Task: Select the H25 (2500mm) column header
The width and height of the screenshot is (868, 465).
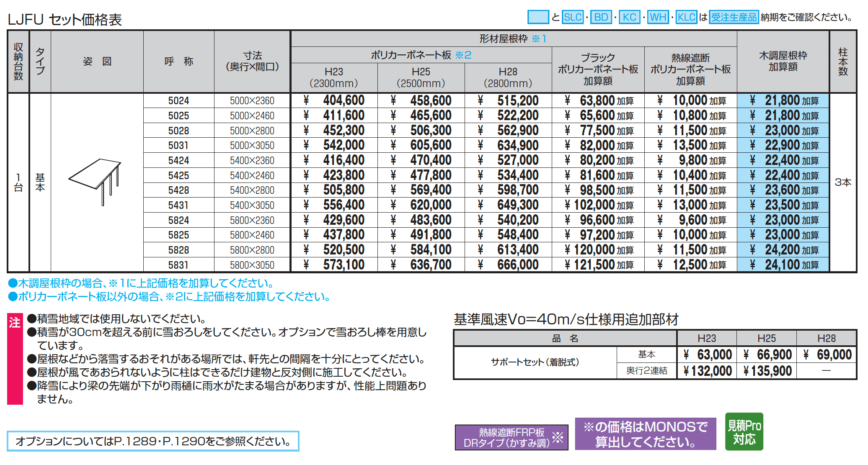Action: [x=421, y=77]
